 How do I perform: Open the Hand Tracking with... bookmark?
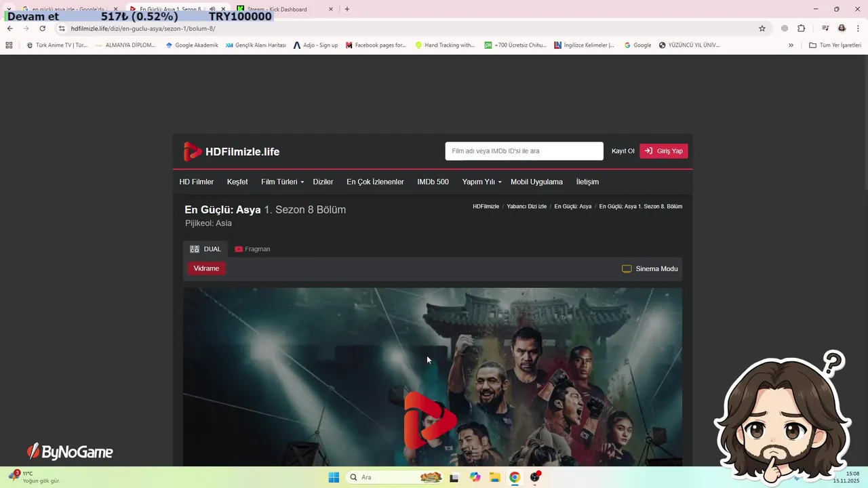(445, 45)
